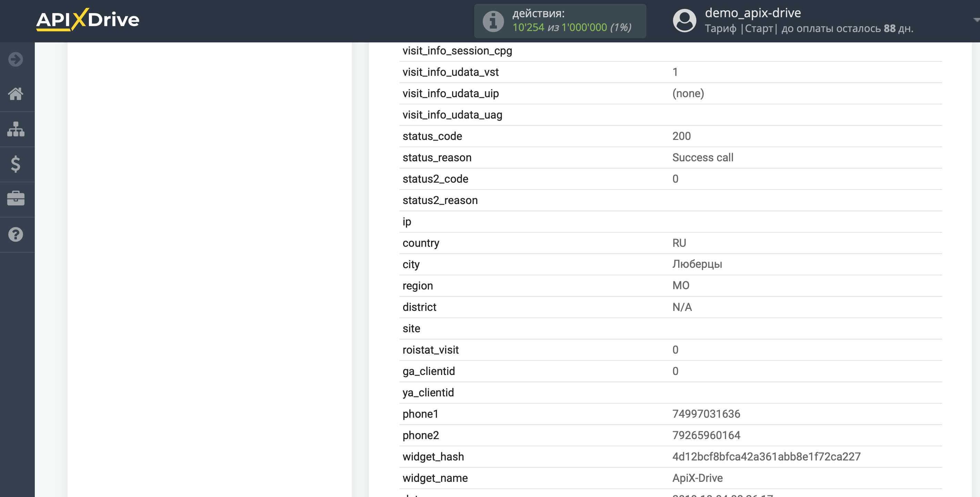Select the district field label

[x=419, y=307]
